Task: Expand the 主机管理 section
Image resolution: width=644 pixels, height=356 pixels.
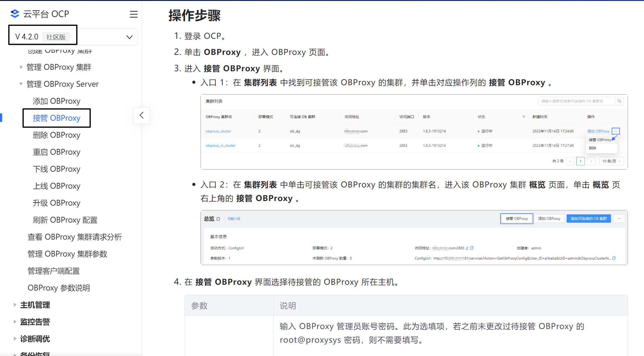Action: [x=15, y=305]
